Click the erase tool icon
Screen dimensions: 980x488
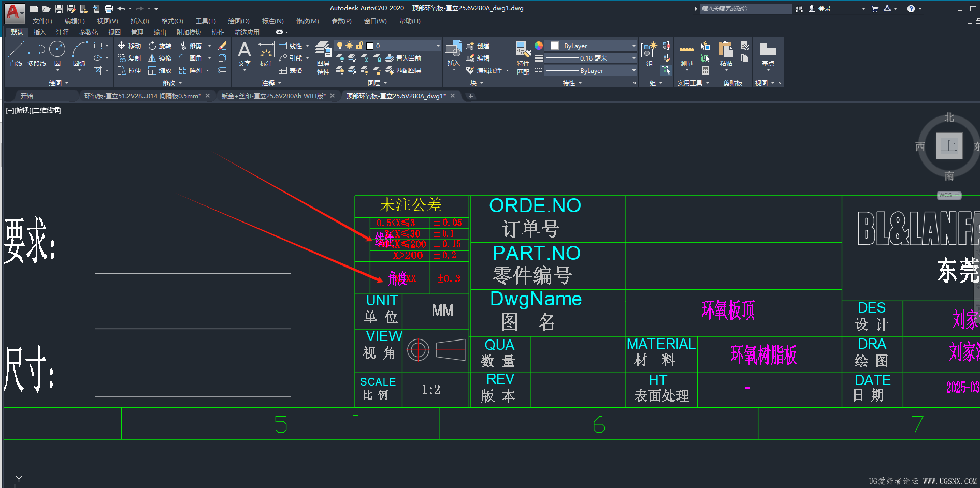click(222, 46)
